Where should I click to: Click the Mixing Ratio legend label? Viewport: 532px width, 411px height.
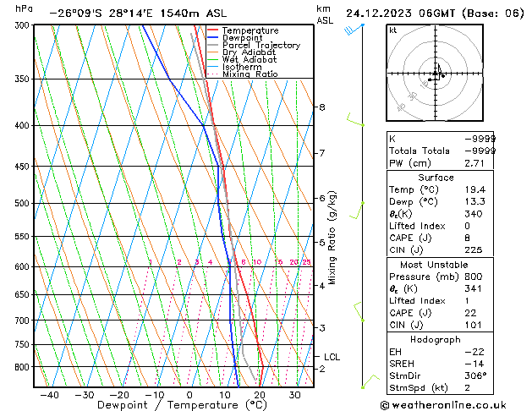click(250, 74)
